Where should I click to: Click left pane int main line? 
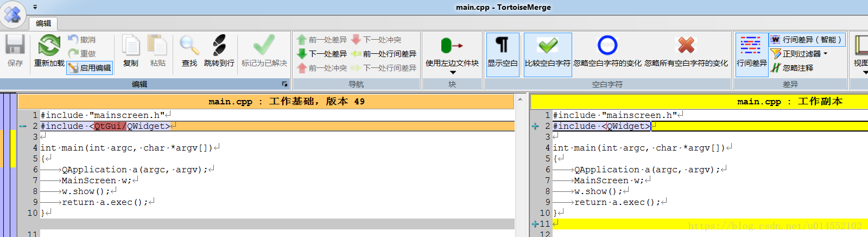tap(130, 148)
